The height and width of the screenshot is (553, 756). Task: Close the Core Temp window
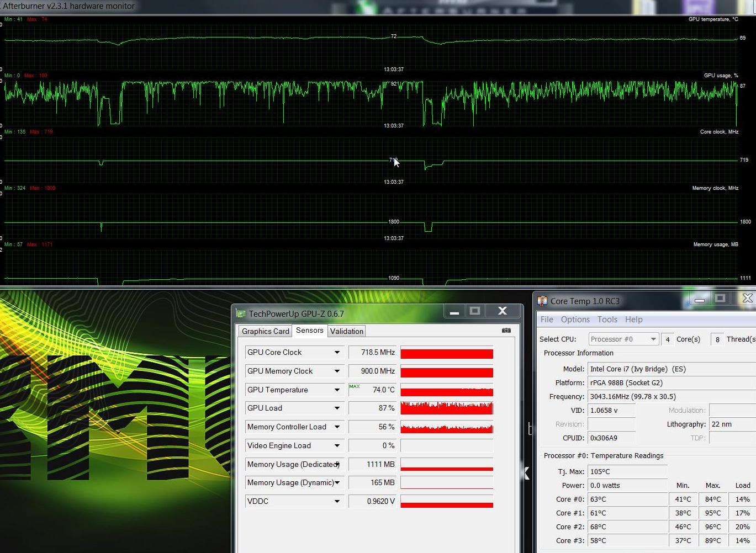pyautogui.click(x=747, y=299)
